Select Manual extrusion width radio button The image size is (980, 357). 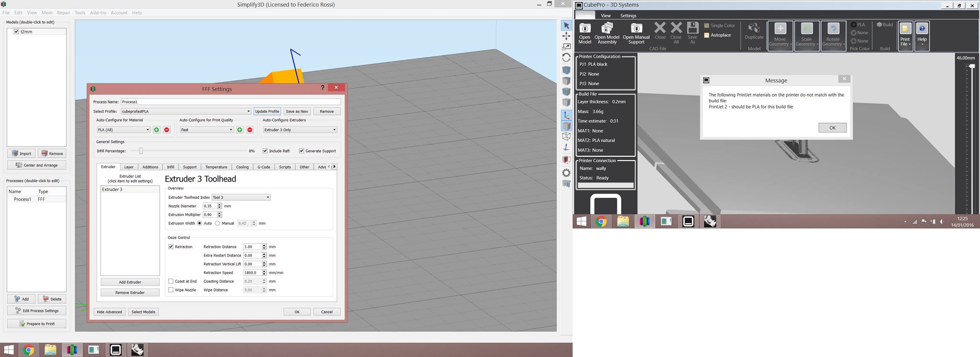[218, 223]
